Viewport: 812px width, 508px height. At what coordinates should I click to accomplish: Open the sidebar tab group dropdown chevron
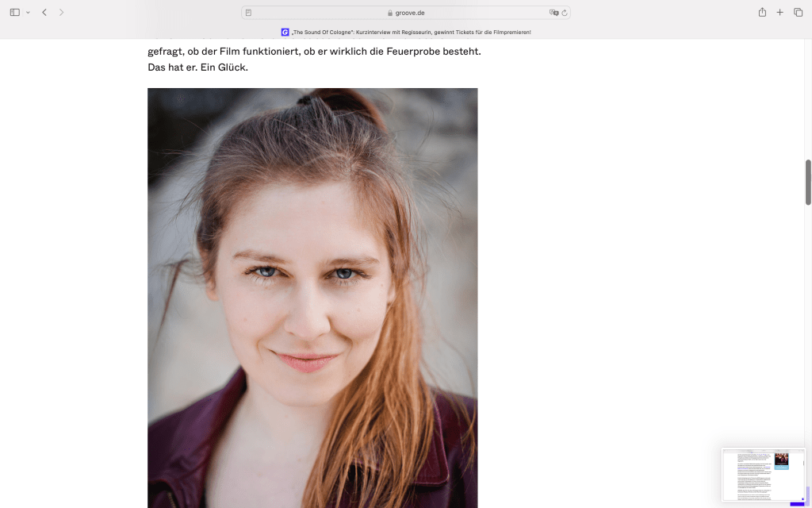(x=28, y=13)
